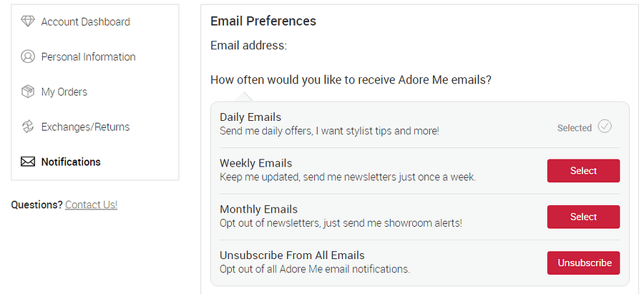This screenshot has width=644, height=304.
Task: Select the Notifications menu label
Action: click(71, 162)
